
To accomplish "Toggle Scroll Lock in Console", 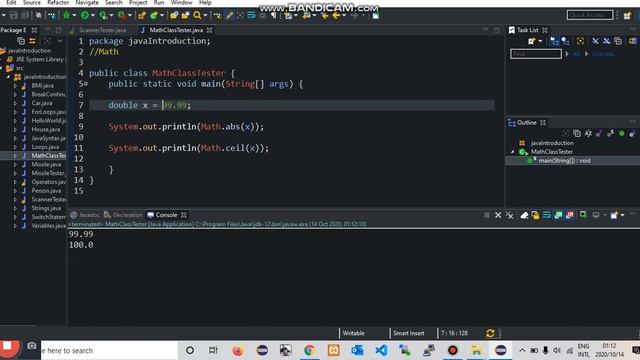I will coord(535,215).
